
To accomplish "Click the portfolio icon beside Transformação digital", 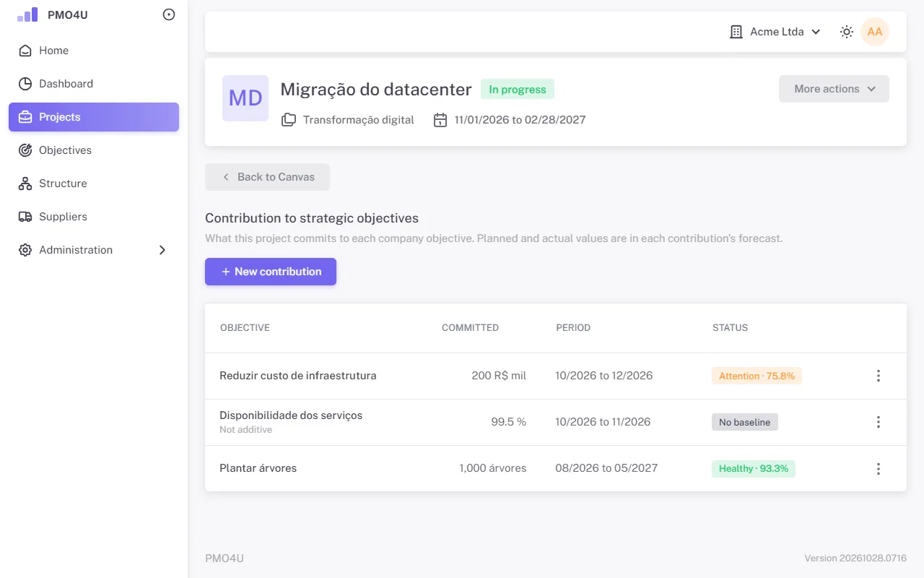I will pos(289,120).
